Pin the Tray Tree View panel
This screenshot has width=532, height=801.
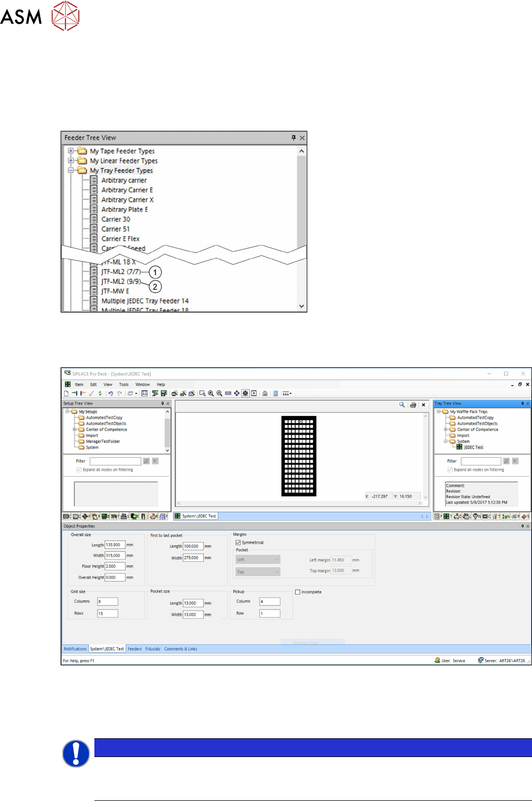[x=522, y=403]
